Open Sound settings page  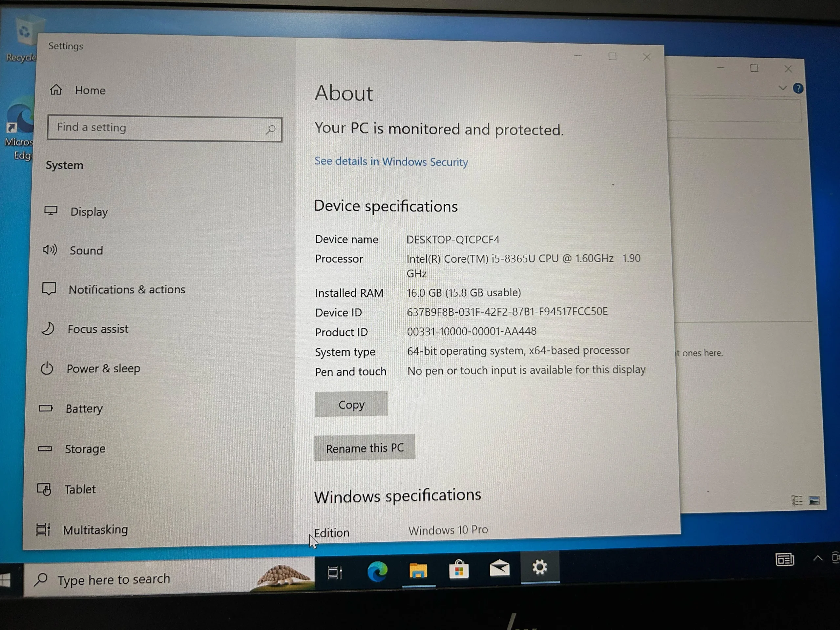tap(86, 251)
